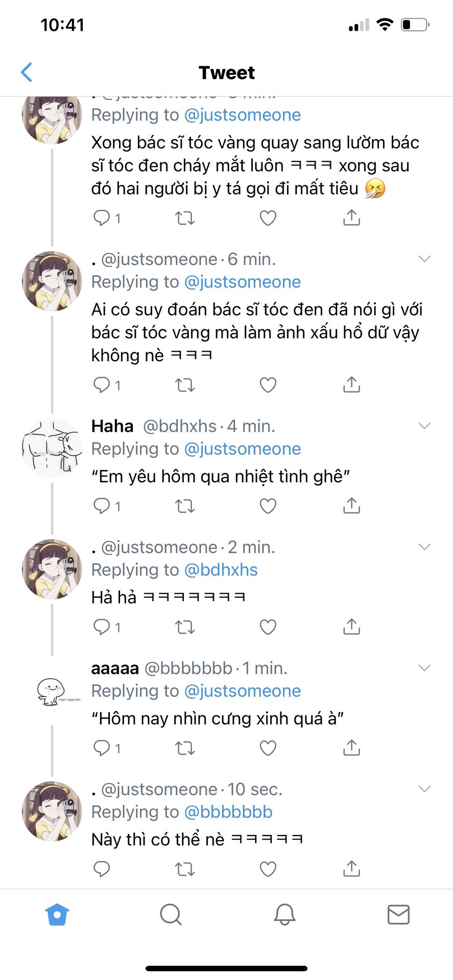453x980 pixels.
Task: Like the "Hôm nay nhìn cưng" tweet
Action: pyautogui.click(x=268, y=748)
